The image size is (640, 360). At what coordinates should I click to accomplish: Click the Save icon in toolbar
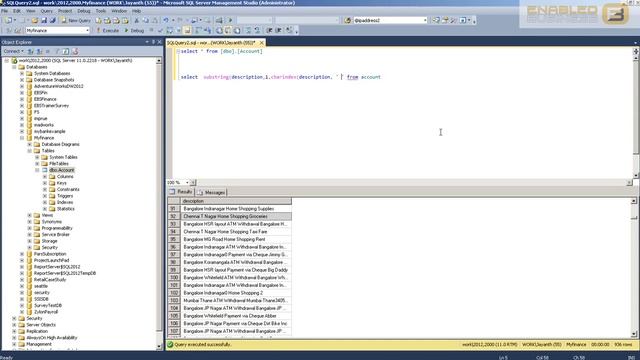[44, 20]
